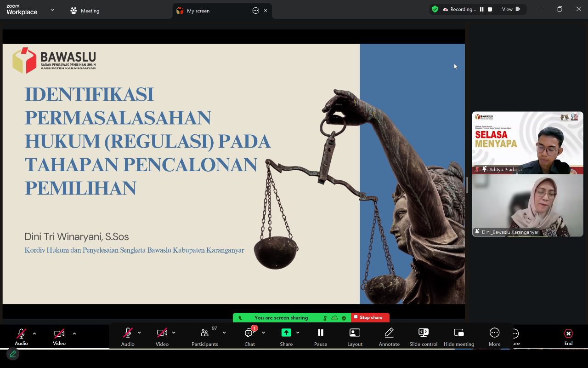Open the Layout options
Viewport: 588px width, 368px height.
pos(355,337)
